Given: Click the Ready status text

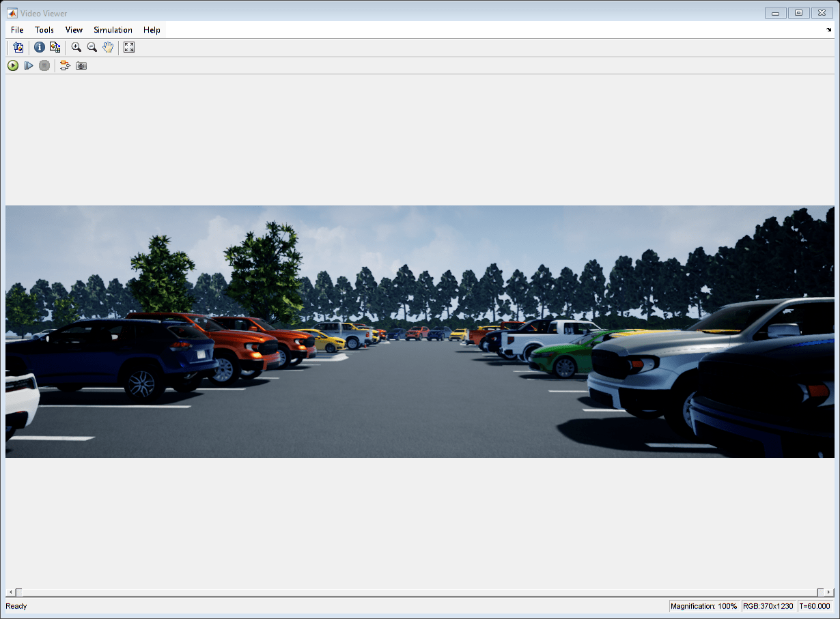Looking at the screenshot, I should [x=16, y=606].
